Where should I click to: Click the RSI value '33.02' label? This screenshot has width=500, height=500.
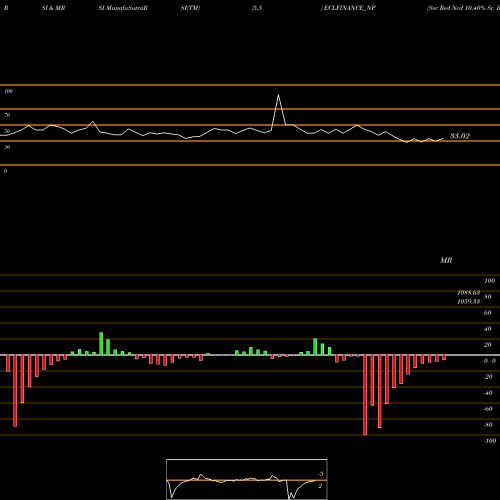coord(460,136)
